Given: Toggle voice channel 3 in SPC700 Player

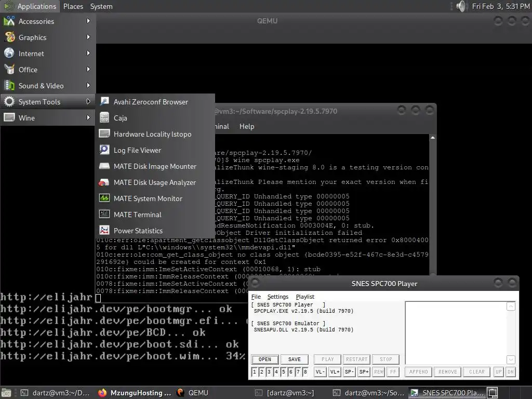Looking at the screenshot, I should [269, 372].
